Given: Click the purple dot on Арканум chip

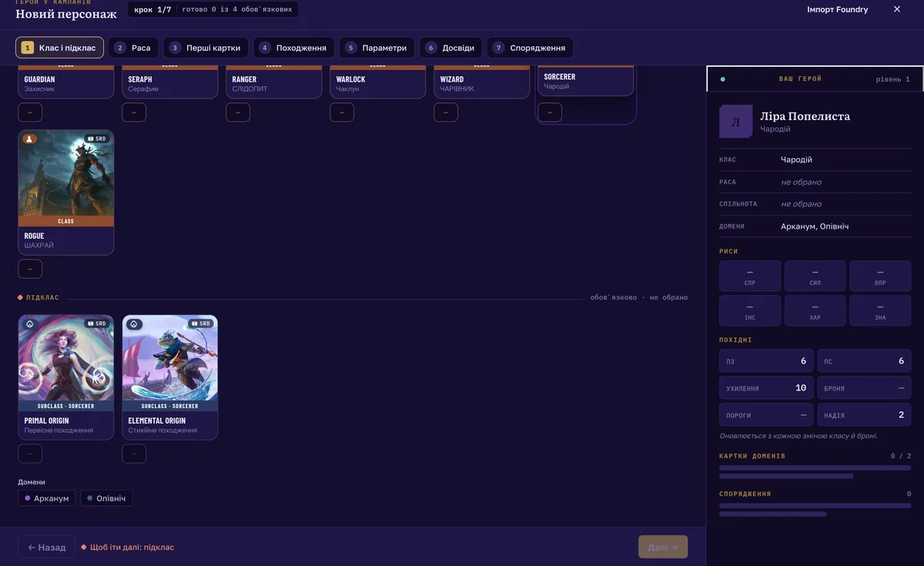Looking at the screenshot, I should coord(28,498).
